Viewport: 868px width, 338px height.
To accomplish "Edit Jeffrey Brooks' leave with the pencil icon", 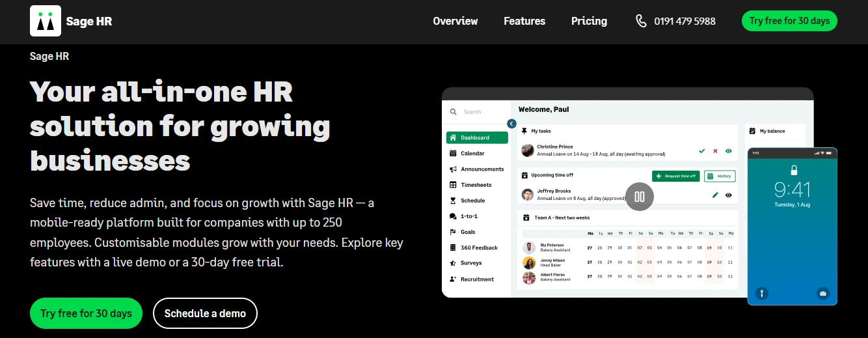I will pyautogui.click(x=715, y=195).
